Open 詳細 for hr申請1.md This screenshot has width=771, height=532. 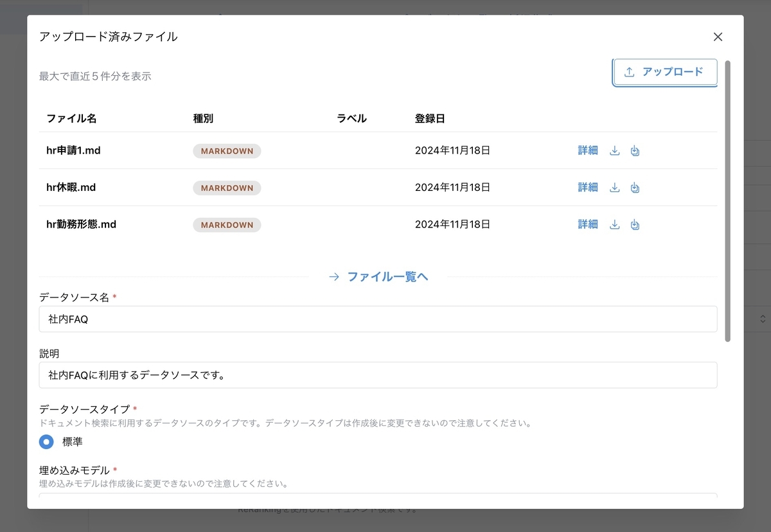click(x=588, y=150)
